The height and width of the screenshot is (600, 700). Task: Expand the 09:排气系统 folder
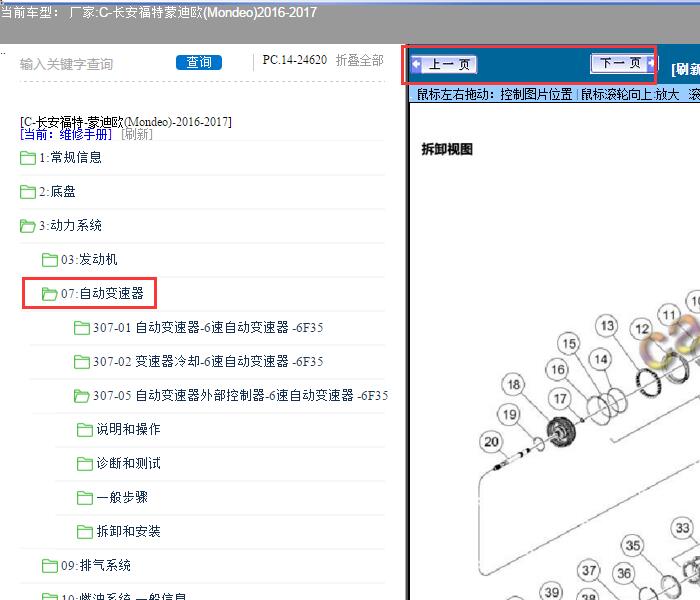(96, 565)
